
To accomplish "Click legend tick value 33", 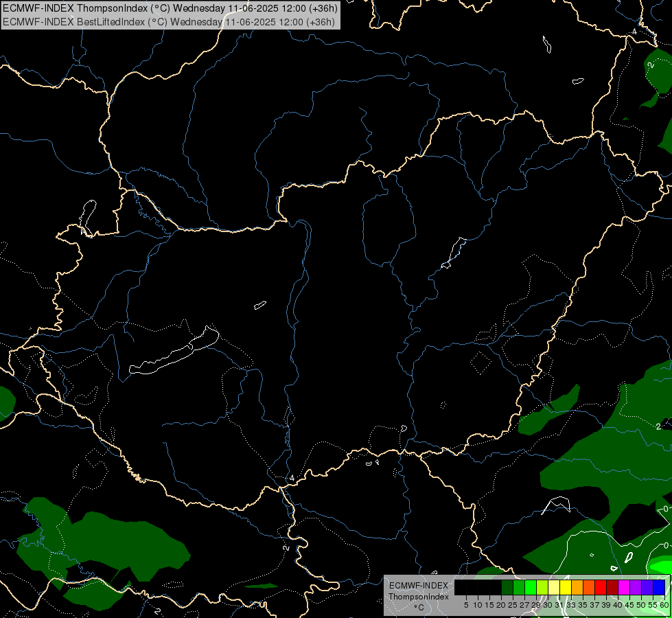I will click(571, 605).
